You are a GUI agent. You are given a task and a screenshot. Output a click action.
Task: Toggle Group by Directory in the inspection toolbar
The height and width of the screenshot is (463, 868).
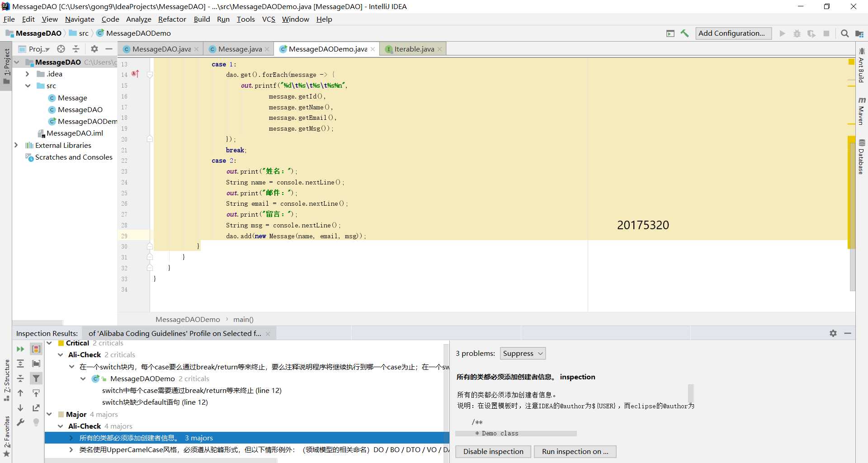[x=36, y=364]
